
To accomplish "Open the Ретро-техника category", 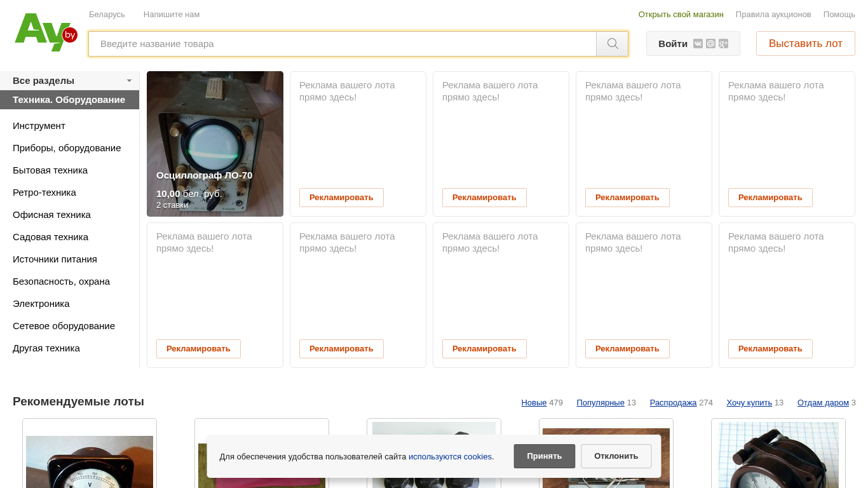I will point(44,193).
